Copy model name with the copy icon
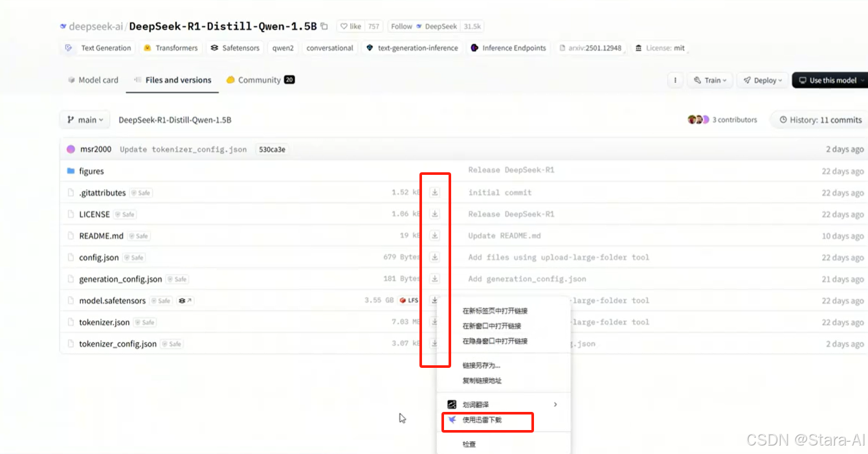Screen dimensions: 868x454 point(324,27)
